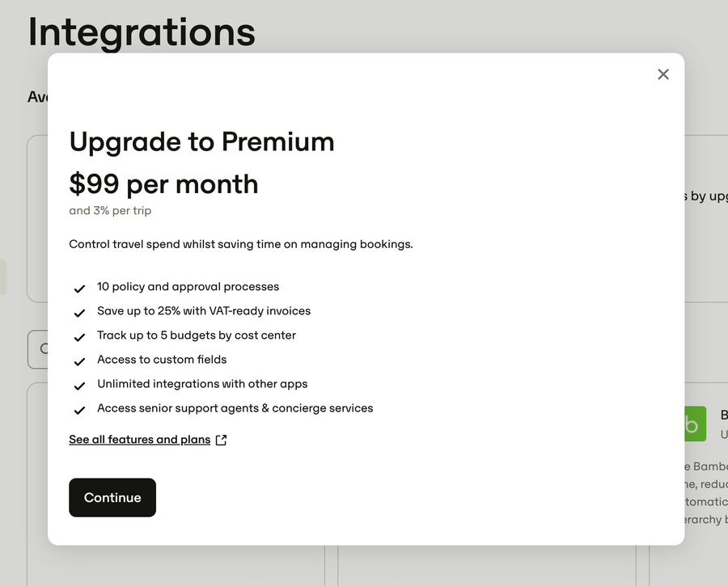Click the checkmark beside custom fields access
Image resolution: width=728 pixels, height=586 pixels.
coord(79,361)
